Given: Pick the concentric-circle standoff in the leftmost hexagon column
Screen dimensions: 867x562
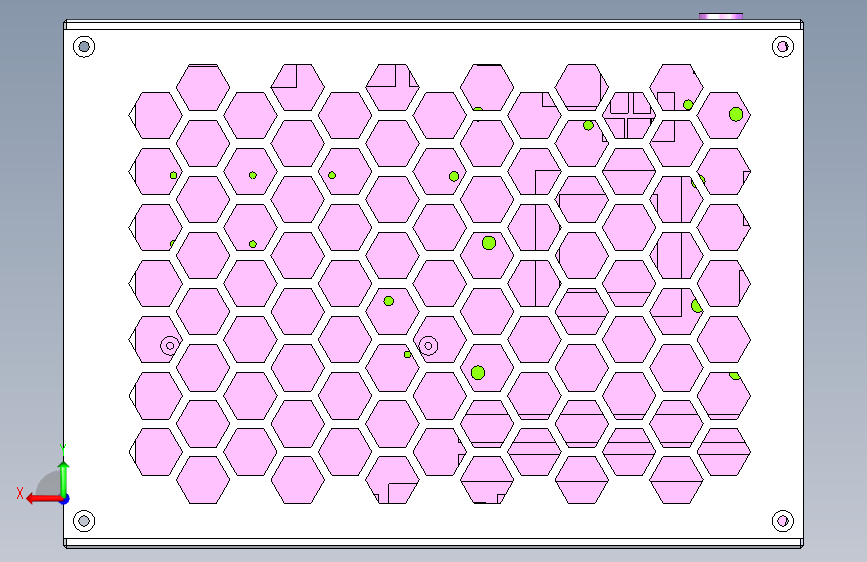Looking at the screenshot, I should click(170, 346).
